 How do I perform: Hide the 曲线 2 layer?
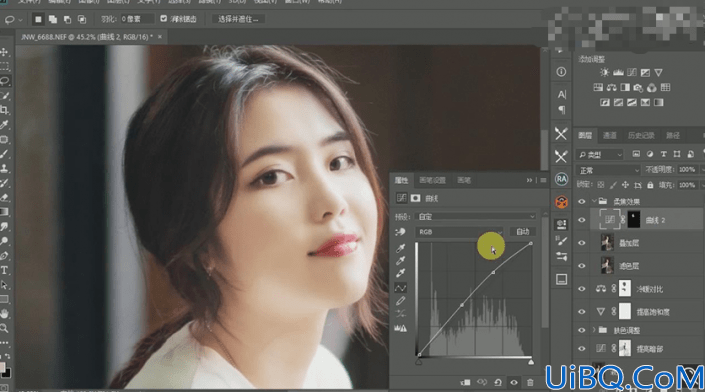coord(582,220)
